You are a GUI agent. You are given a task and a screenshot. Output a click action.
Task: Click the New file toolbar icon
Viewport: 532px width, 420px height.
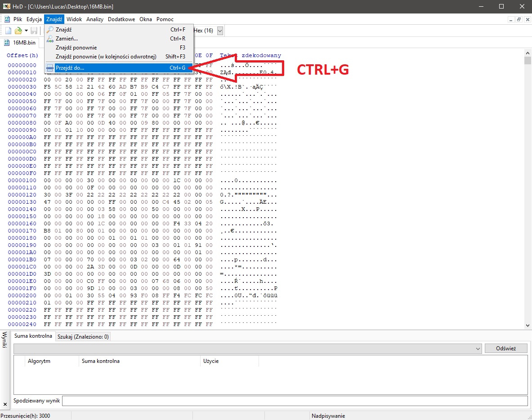(8, 31)
